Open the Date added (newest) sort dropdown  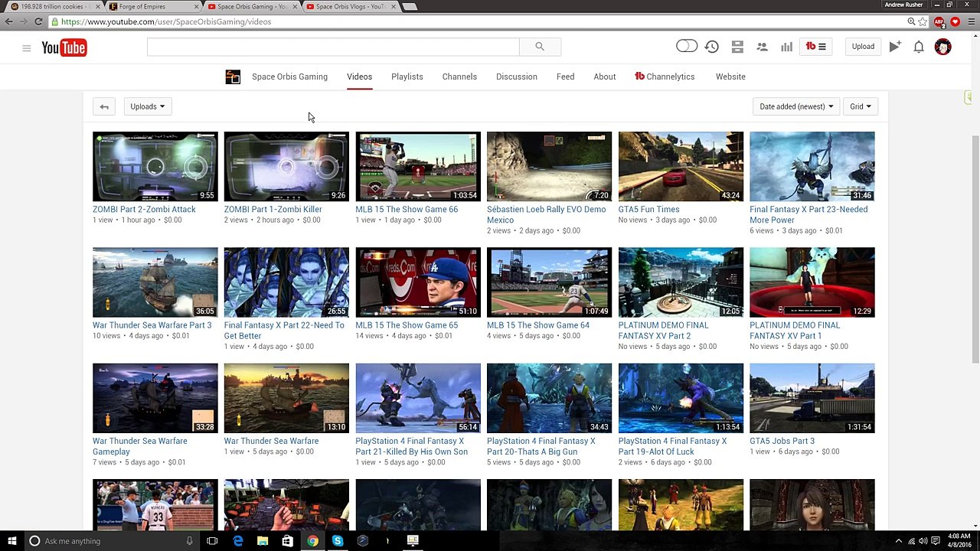point(796,106)
